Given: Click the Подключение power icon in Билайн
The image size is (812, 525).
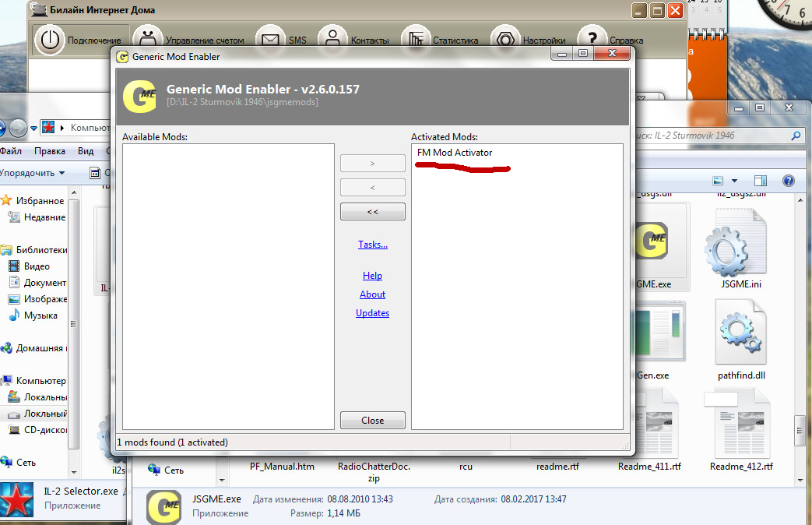Looking at the screenshot, I should tap(50, 40).
